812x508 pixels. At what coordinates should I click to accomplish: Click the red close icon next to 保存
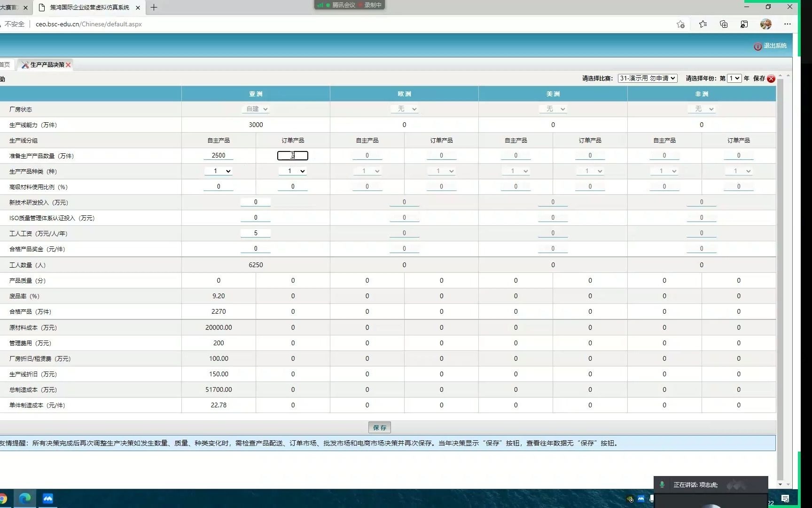pyautogui.click(x=771, y=79)
